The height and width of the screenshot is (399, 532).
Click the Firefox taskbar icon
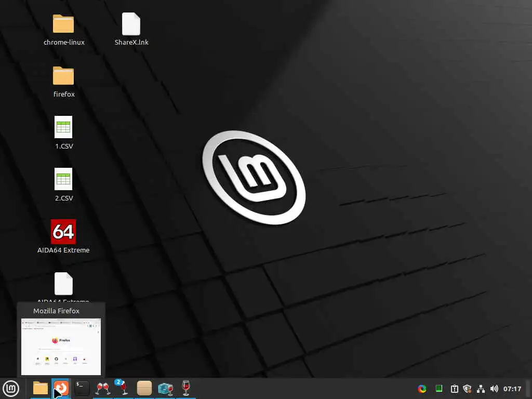coord(61,389)
